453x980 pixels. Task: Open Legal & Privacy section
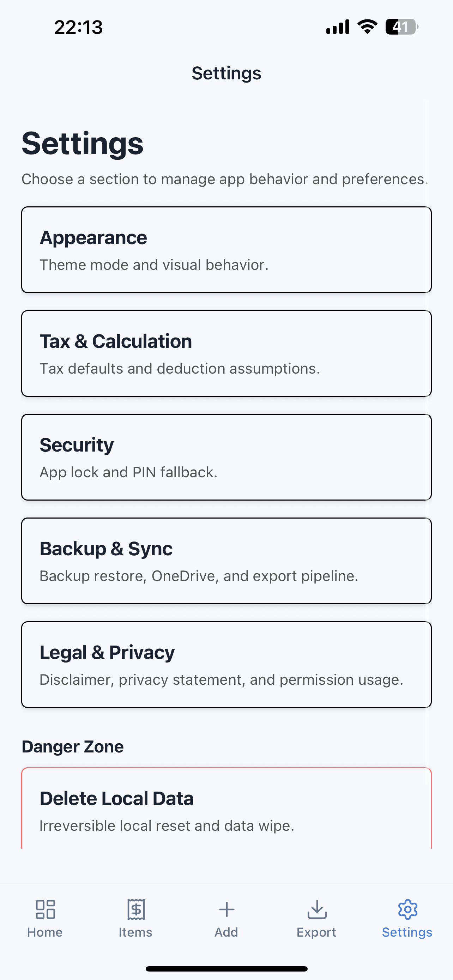point(226,665)
